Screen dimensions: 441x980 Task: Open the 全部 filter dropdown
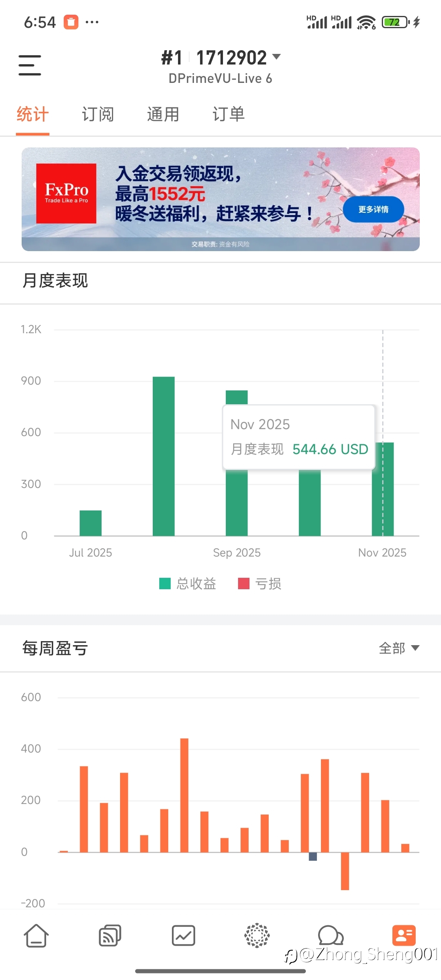coord(399,648)
